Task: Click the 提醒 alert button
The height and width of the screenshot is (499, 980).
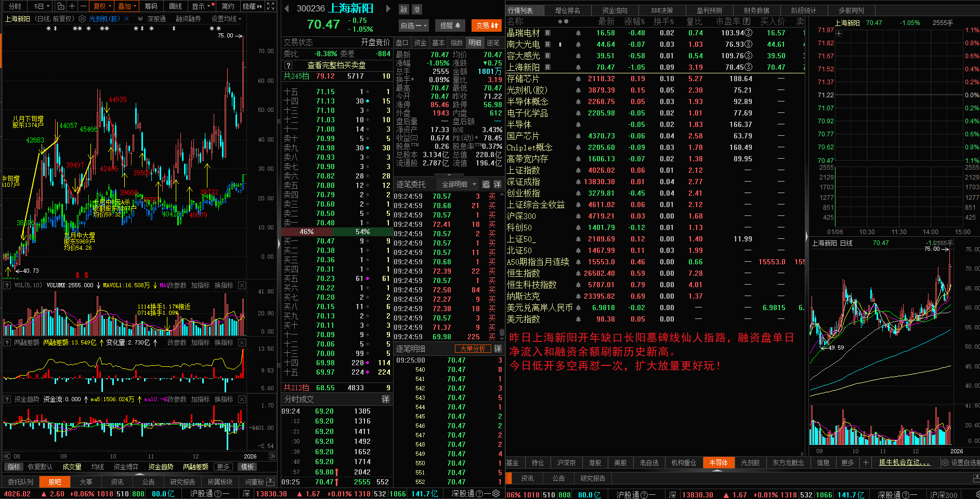Action: point(450,25)
